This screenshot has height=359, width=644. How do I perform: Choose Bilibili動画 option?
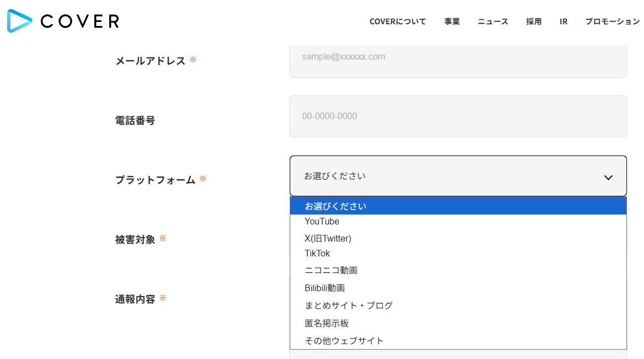point(324,288)
